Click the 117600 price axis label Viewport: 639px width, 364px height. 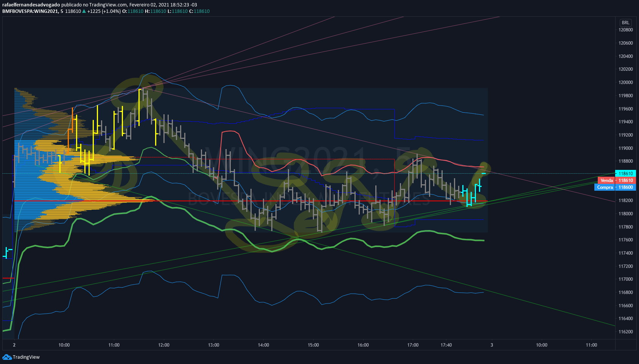[626, 240]
